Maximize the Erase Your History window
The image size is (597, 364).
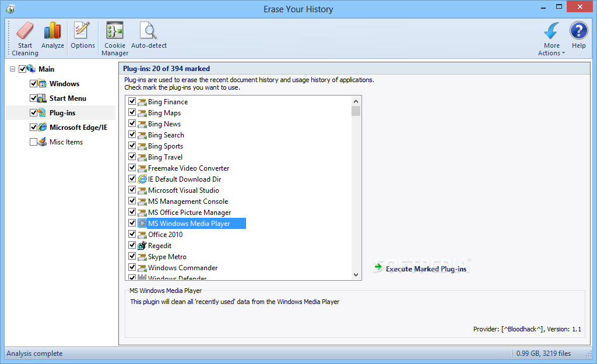[x=559, y=7]
